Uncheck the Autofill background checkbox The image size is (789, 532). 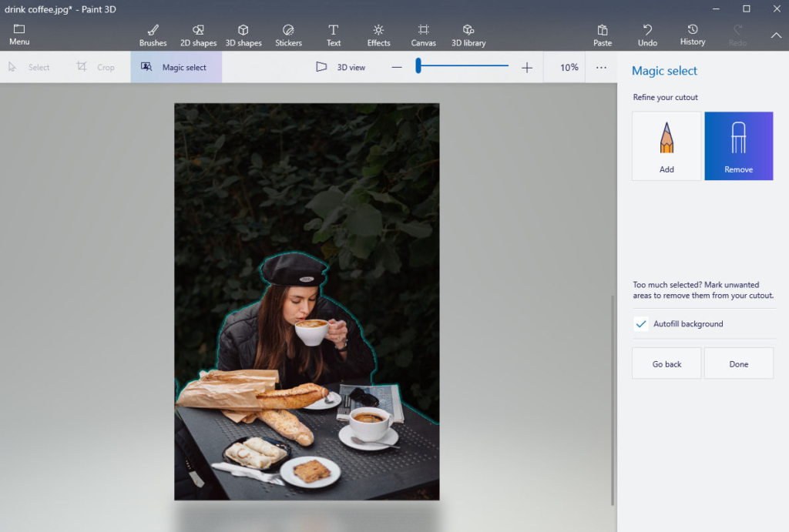pos(641,324)
